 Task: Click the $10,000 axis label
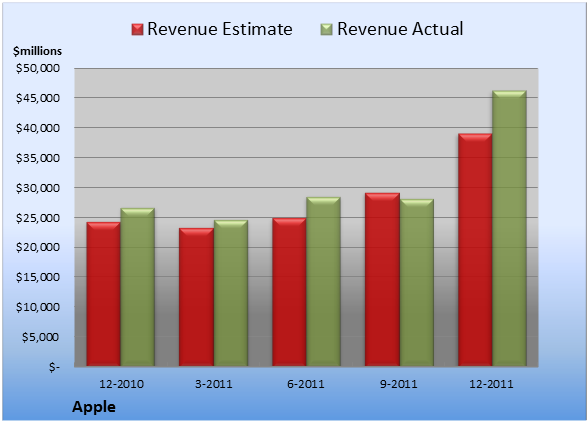(38, 307)
